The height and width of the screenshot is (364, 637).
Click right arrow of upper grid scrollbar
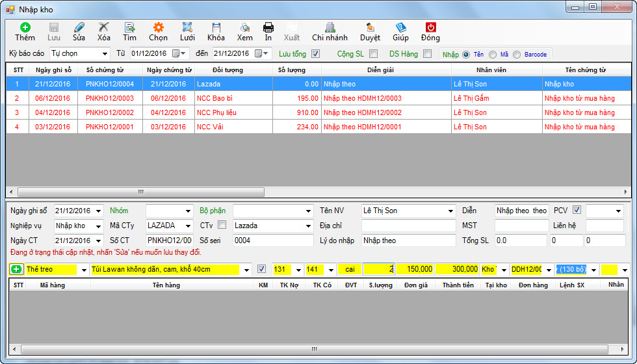pyautogui.click(x=626, y=192)
